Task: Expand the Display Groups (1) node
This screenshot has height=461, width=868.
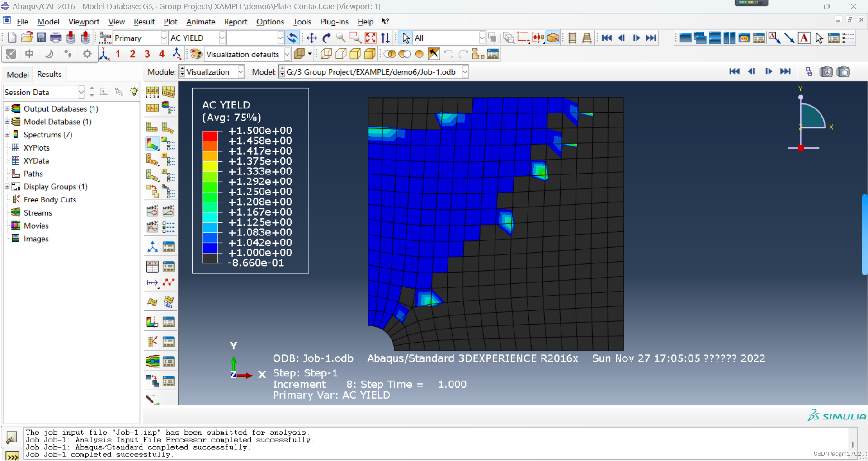Action: click(7, 187)
